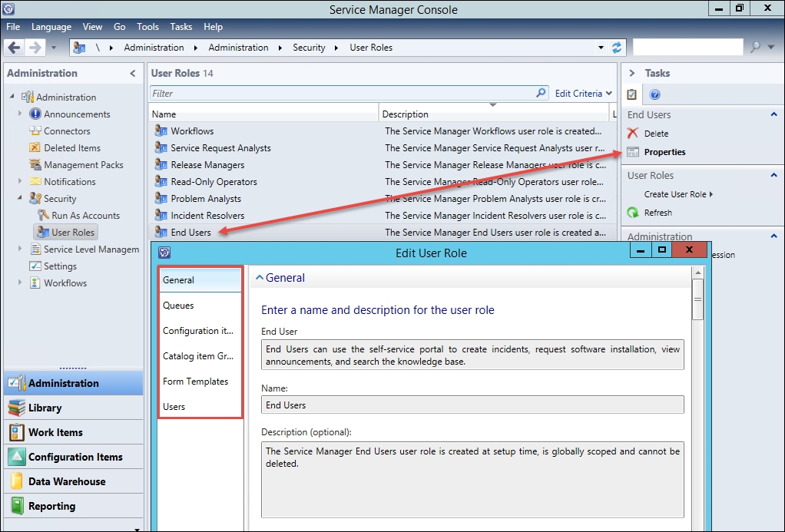Click the Run As Accounts icon

(43, 215)
